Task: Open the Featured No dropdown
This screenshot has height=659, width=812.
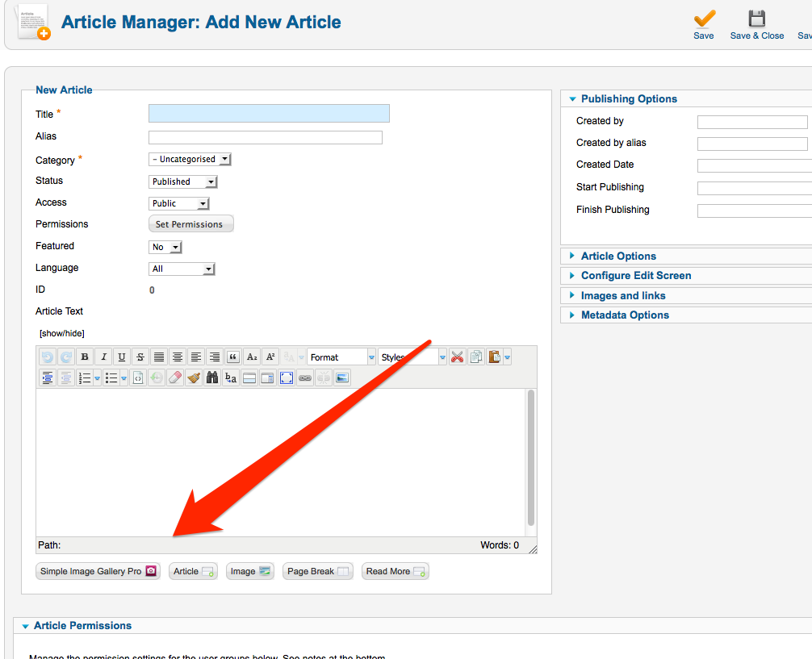Action: [165, 247]
